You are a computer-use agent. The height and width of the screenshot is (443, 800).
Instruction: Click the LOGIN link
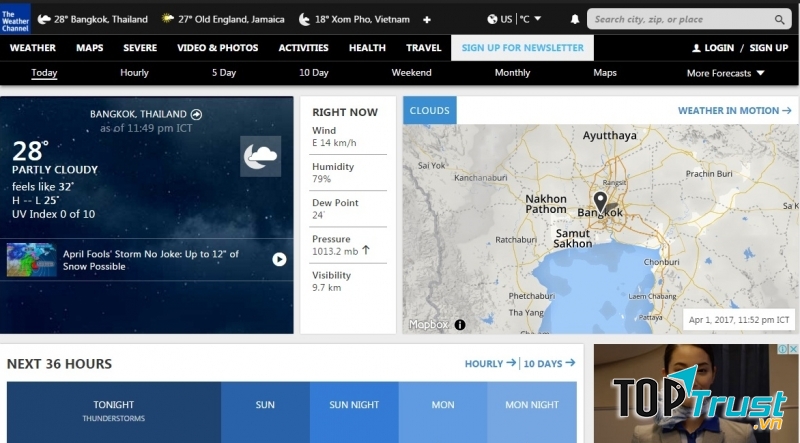coord(719,48)
